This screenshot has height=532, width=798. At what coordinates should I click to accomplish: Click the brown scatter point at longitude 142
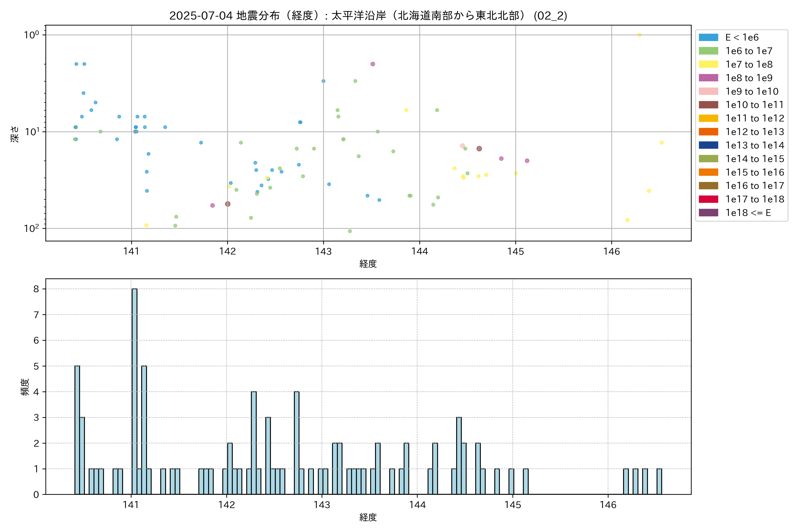(228, 204)
